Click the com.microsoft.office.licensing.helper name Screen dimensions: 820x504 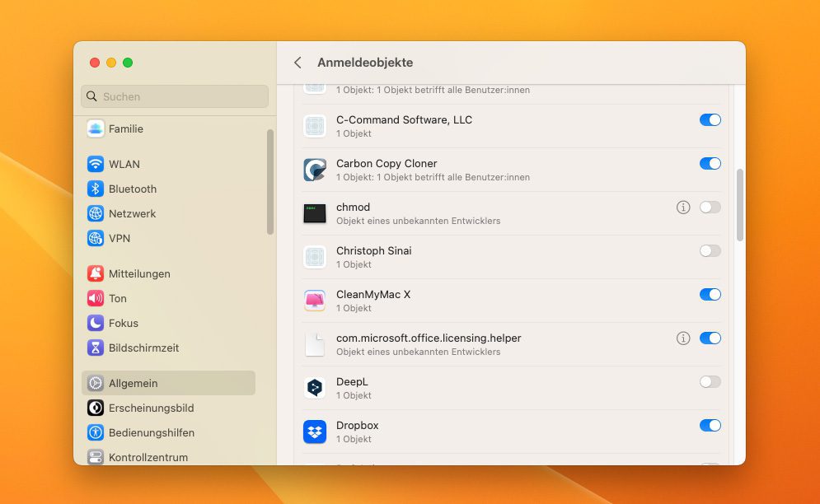pyautogui.click(x=429, y=338)
